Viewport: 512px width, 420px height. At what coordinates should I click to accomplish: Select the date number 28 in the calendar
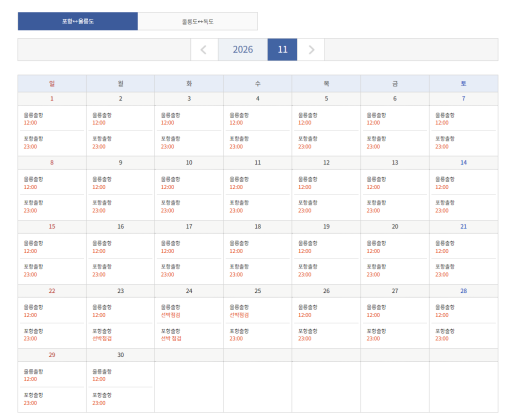(x=463, y=291)
